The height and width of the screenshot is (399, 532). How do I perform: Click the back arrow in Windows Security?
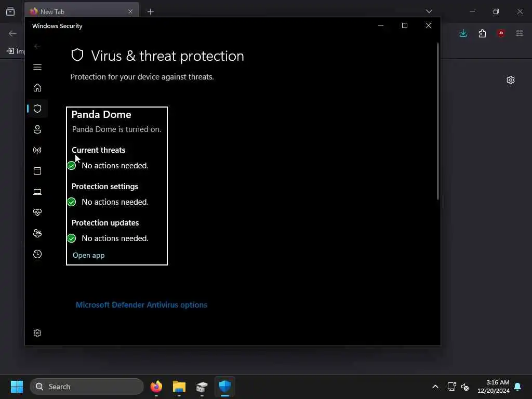pos(37,46)
